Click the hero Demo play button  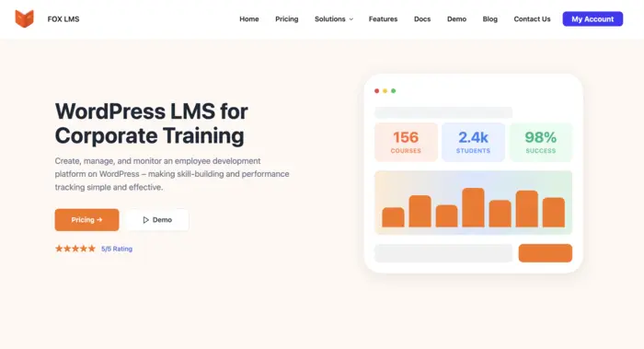[x=157, y=220]
